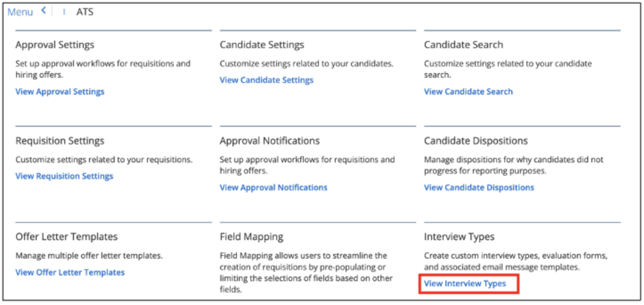Click 'Field Mapping allows users to streamline' description
Viewport: 644px width, 305px height.
coord(306,272)
